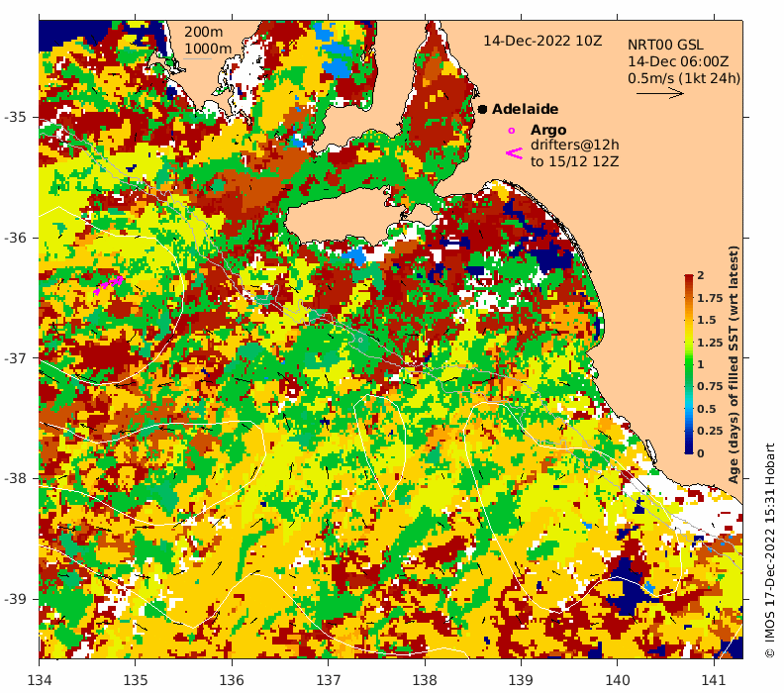Image resolution: width=784 pixels, height=693 pixels.
Task: Click the colorbar tick label '1.25'
Action: tap(710, 343)
